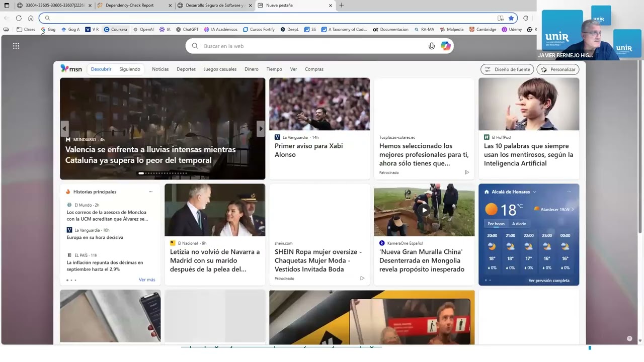Open the Clases bookmarks folder

coord(26,30)
